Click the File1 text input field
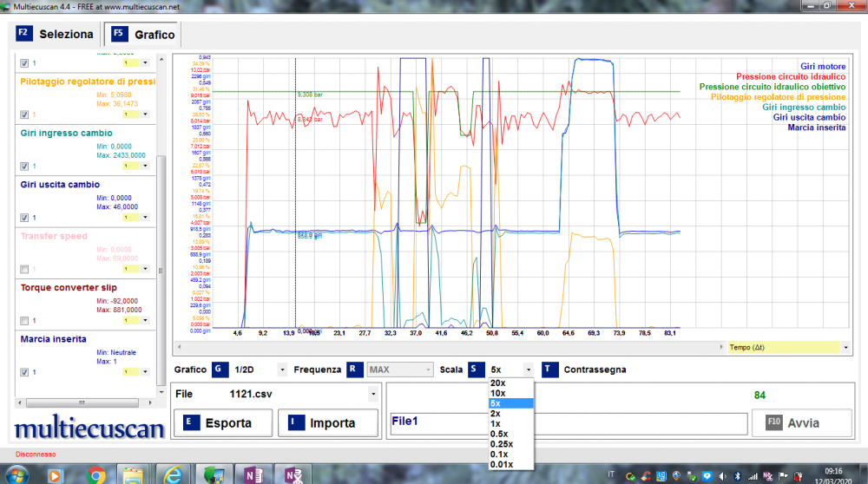Viewport: 868px width, 484px height. point(569,423)
